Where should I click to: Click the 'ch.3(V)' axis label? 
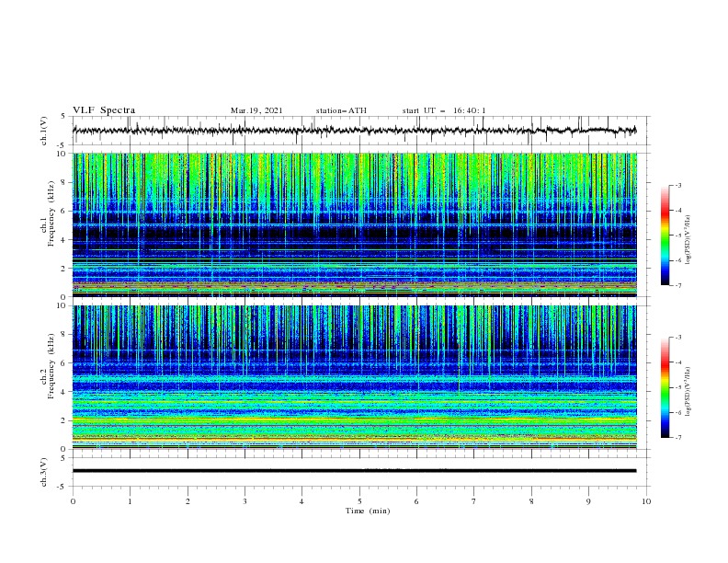pyautogui.click(x=44, y=472)
